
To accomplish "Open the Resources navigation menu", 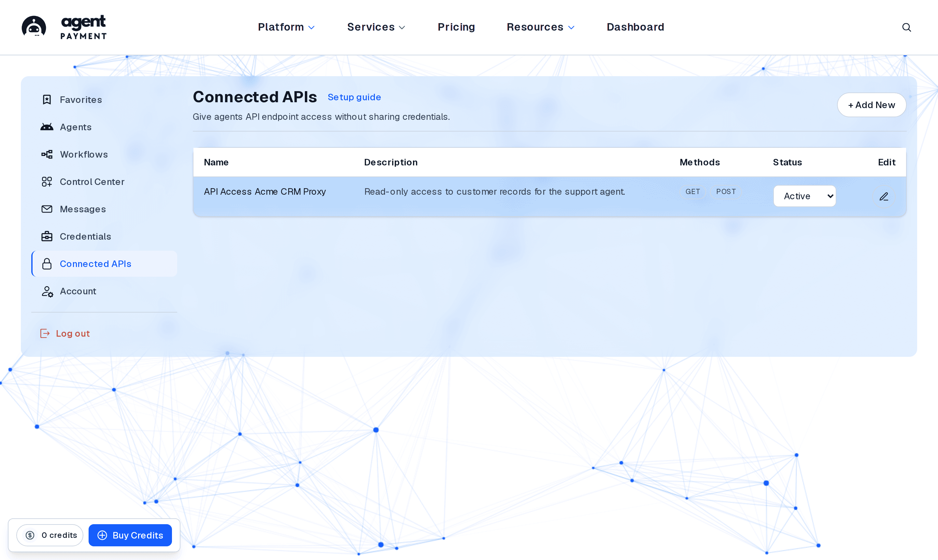I will coord(541,27).
